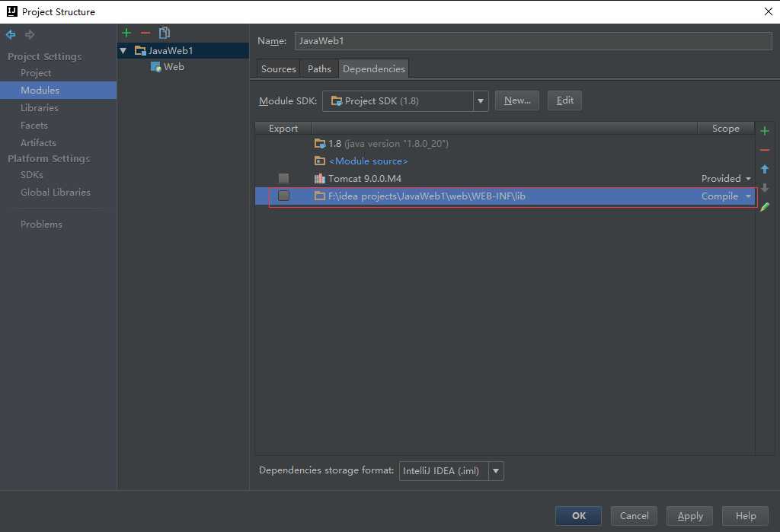780x532 pixels.
Task: Select the Dependencies tab
Action: click(374, 68)
